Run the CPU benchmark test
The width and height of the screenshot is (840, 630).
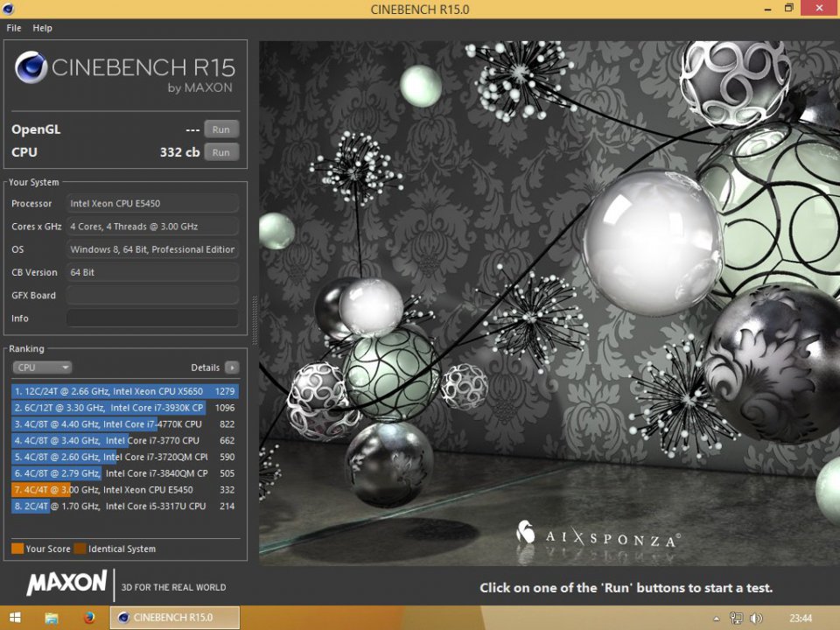coord(221,152)
